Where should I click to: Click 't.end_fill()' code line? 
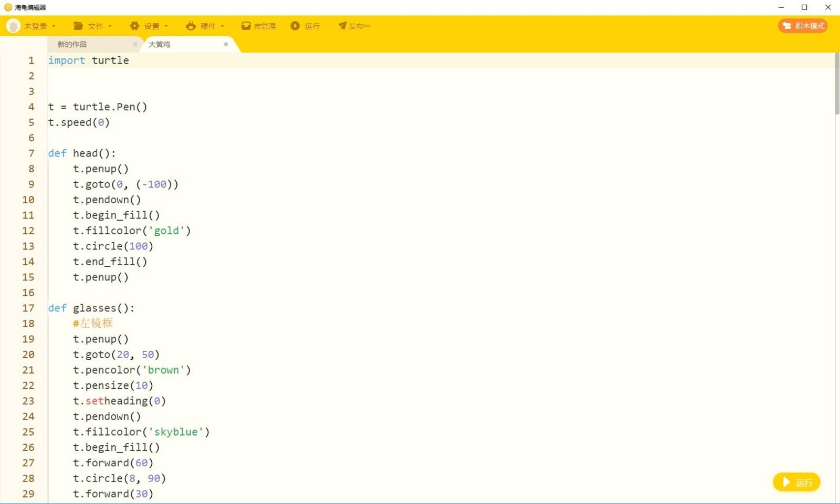(x=110, y=261)
